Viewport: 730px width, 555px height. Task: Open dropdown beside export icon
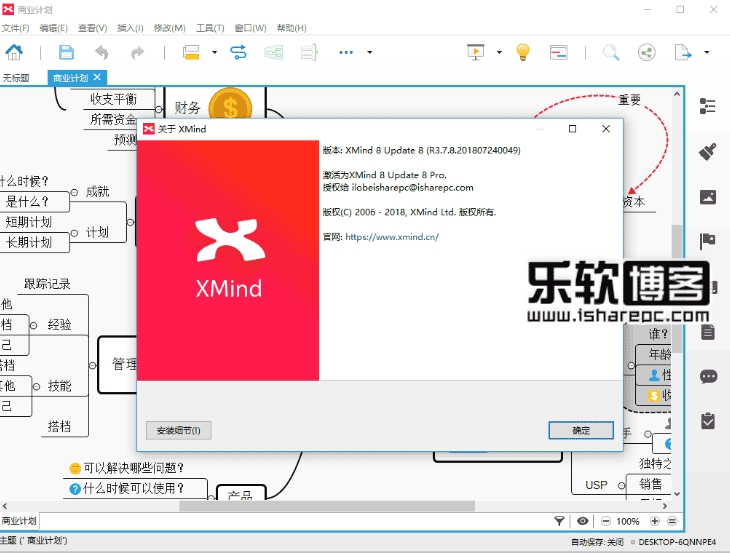pyautogui.click(x=706, y=52)
